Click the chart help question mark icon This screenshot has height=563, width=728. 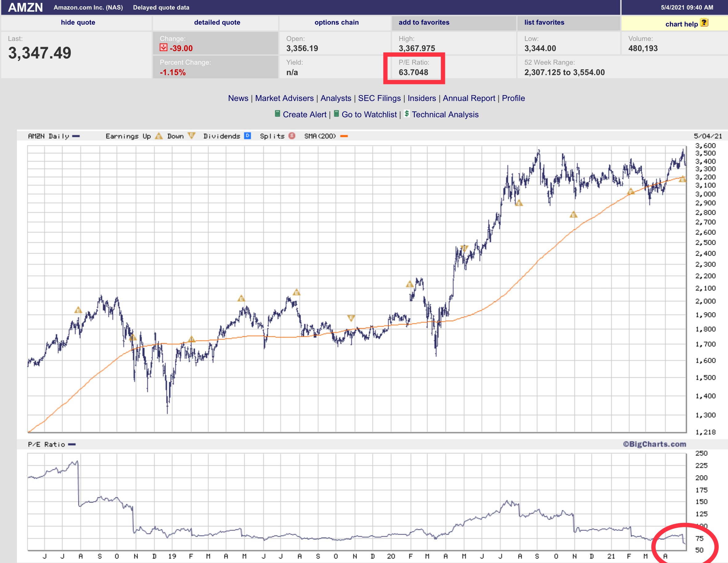(704, 23)
